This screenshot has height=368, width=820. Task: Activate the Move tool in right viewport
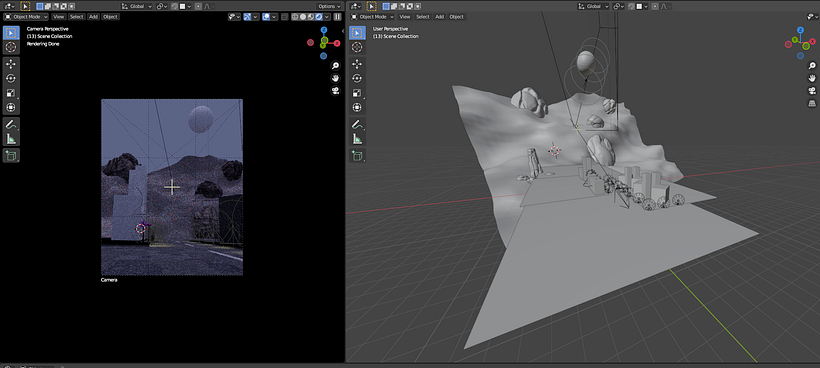click(357, 64)
